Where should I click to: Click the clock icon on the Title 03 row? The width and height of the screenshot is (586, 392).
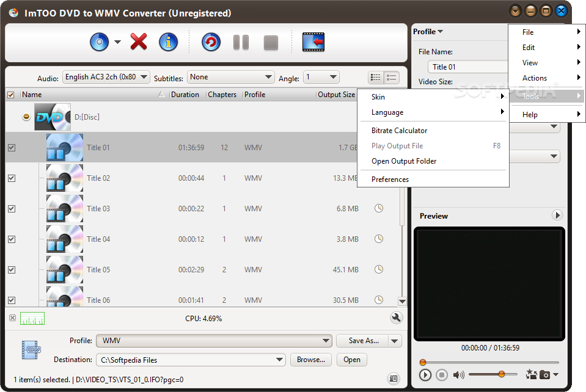tap(379, 208)
